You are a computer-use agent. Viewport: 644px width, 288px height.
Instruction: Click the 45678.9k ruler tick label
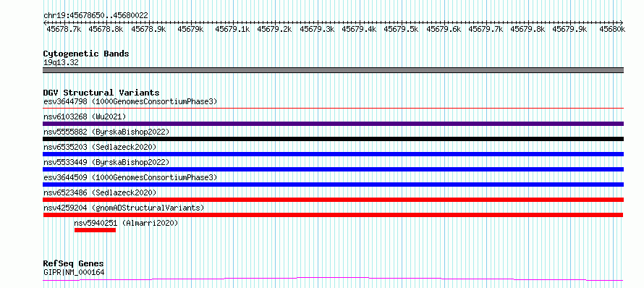(x=148, y=29)
